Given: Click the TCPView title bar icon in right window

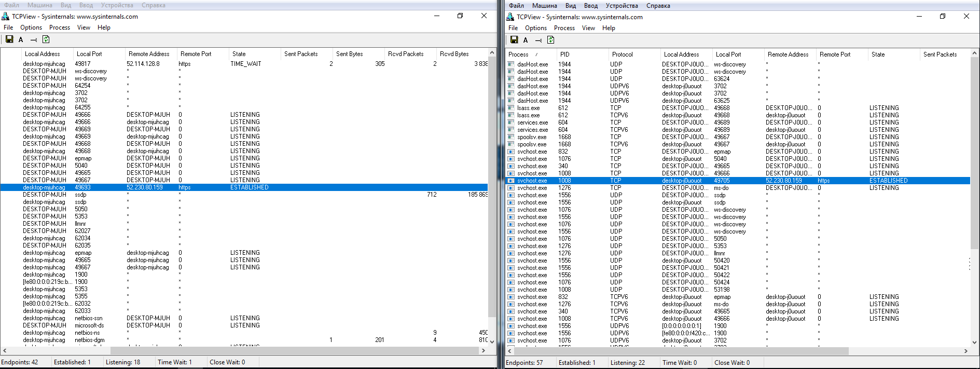Looking at the screenshot, I should pos(510,17).
